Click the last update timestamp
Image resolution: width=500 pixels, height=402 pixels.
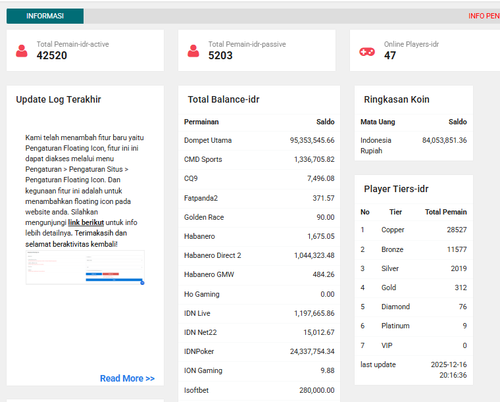[449, 370]
